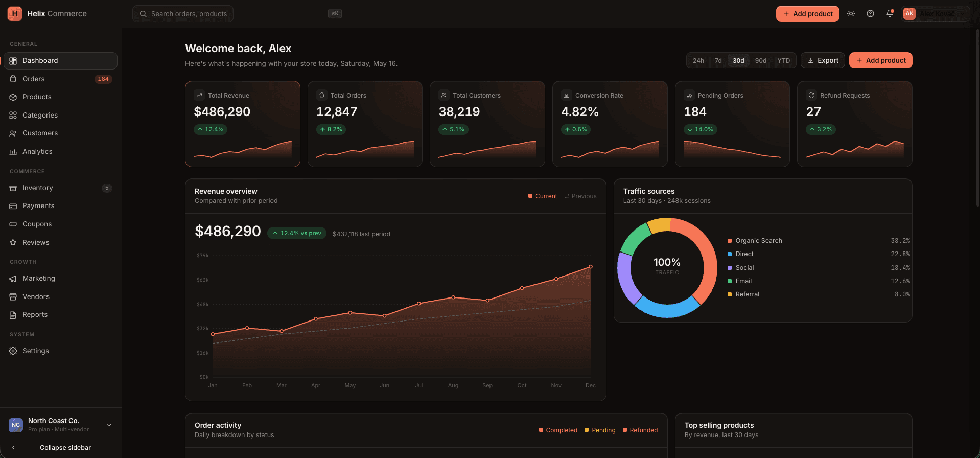Click the Products box icon in sidebar
Screen dimensions: 980x458
click(13, 97)
